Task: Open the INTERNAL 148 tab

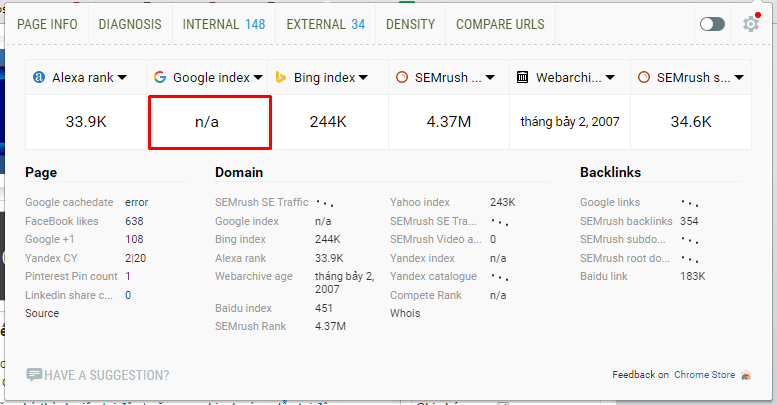Action: click(x=224, y=24)
